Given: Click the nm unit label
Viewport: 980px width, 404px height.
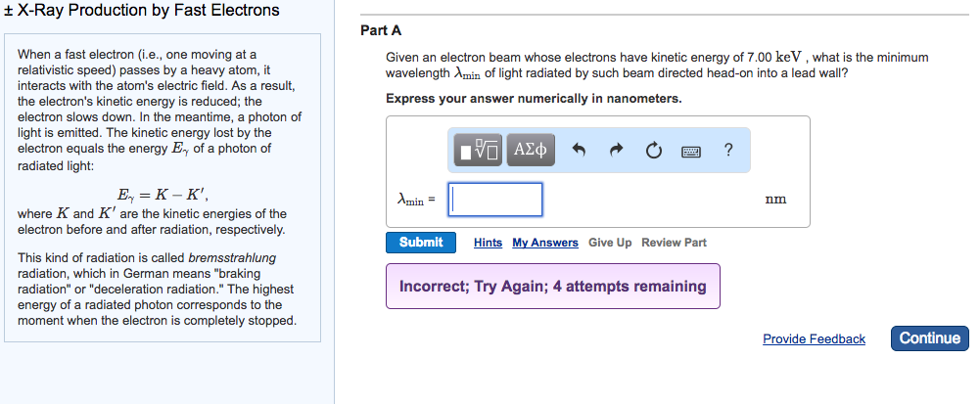Looking at the screenshot, I should click(x=774, y=200).
